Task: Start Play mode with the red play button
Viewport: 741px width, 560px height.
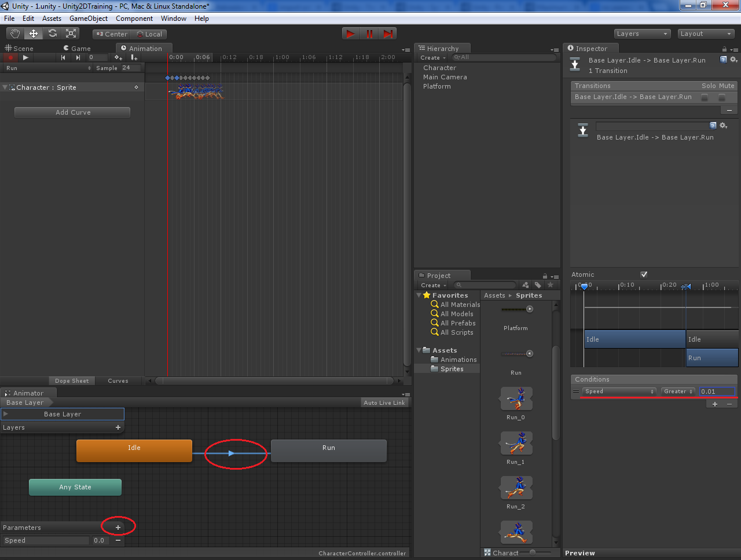Action: point(350,33)
